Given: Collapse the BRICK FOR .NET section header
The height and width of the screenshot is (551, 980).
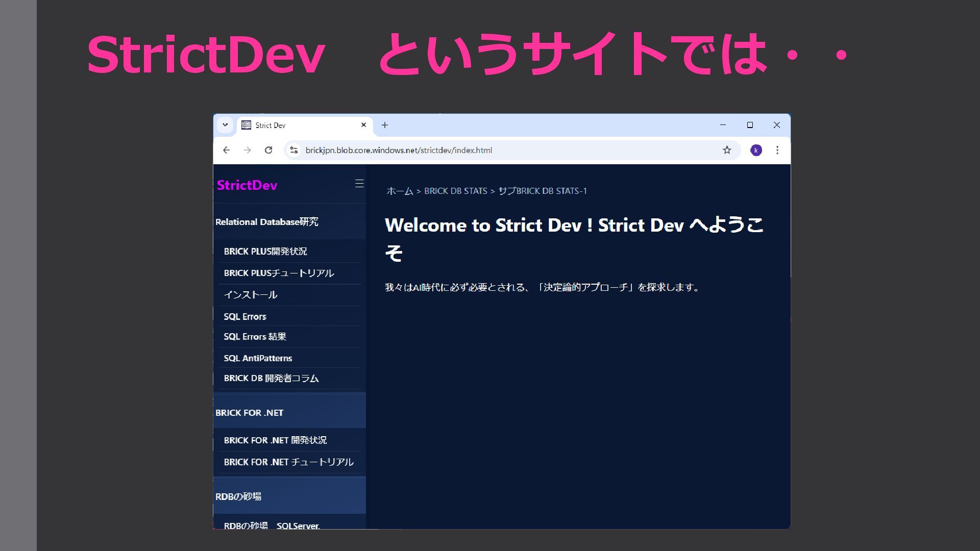Looking at the screenshot, I should [250, 413].
